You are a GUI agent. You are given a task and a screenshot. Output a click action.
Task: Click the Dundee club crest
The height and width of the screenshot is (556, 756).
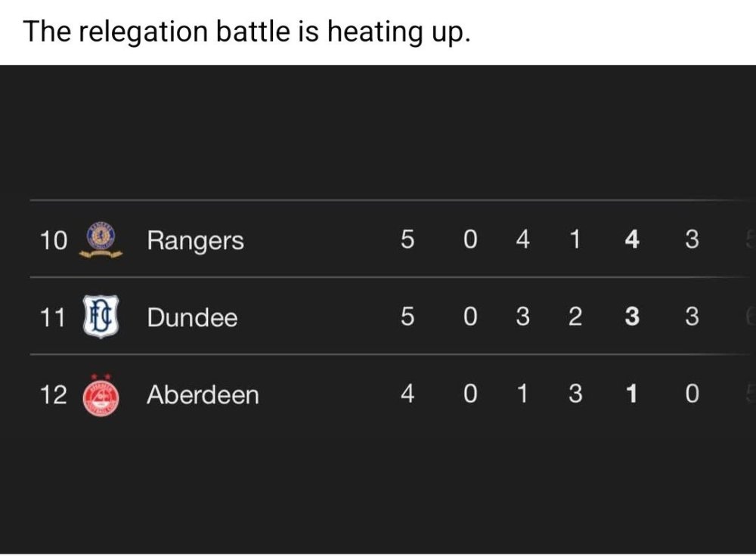101,317
